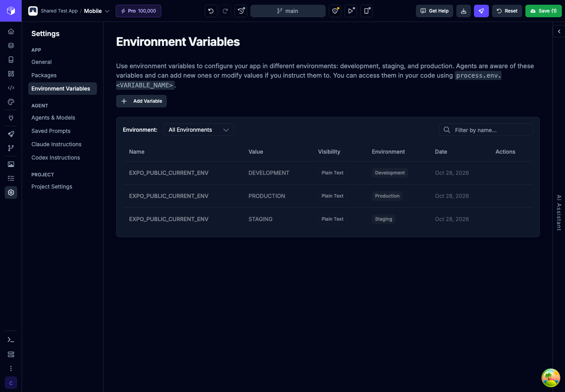Click the play preview toolbar icon
The height and width of the screenshot is (392, 565).
click(x=351, y=11)
